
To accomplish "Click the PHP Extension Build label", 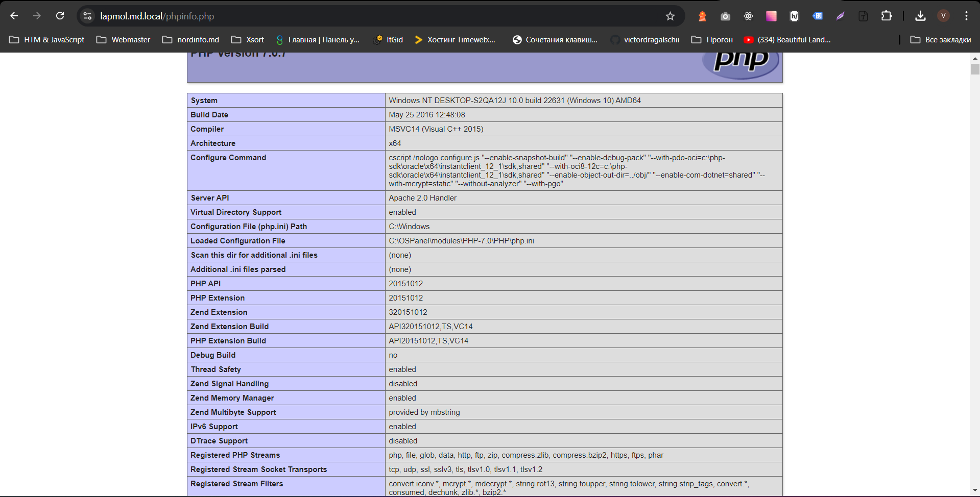I will (x=228, y=341).
